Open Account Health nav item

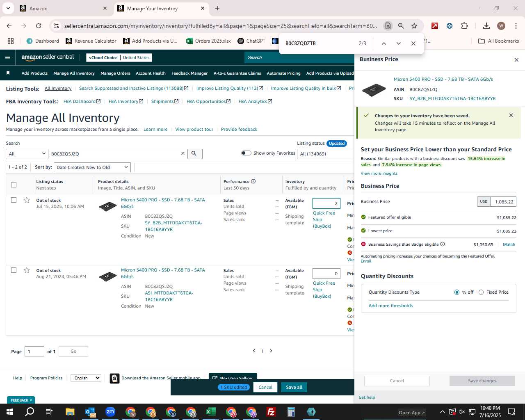(x=151, y=73)
